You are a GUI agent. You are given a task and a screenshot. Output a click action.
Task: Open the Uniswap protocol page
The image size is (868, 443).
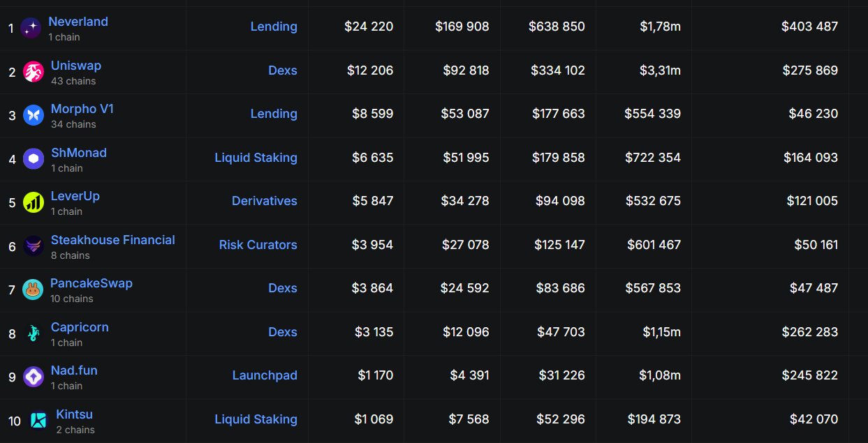76,66
